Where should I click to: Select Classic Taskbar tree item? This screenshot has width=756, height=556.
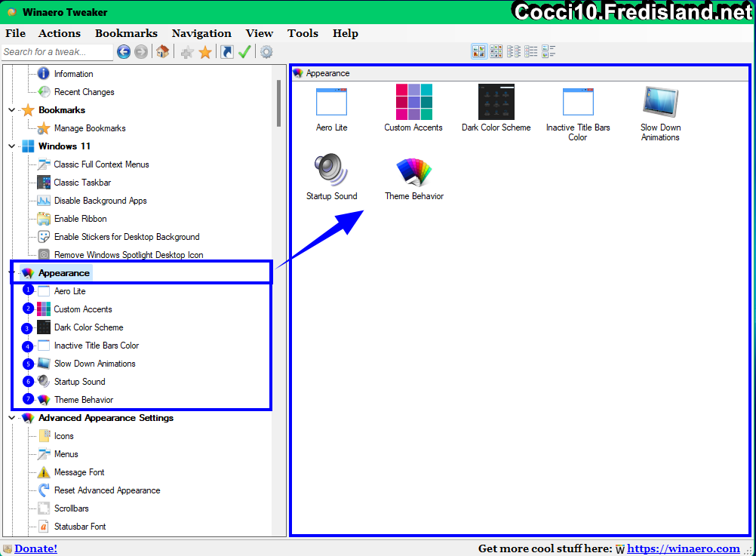pos(82,183)
